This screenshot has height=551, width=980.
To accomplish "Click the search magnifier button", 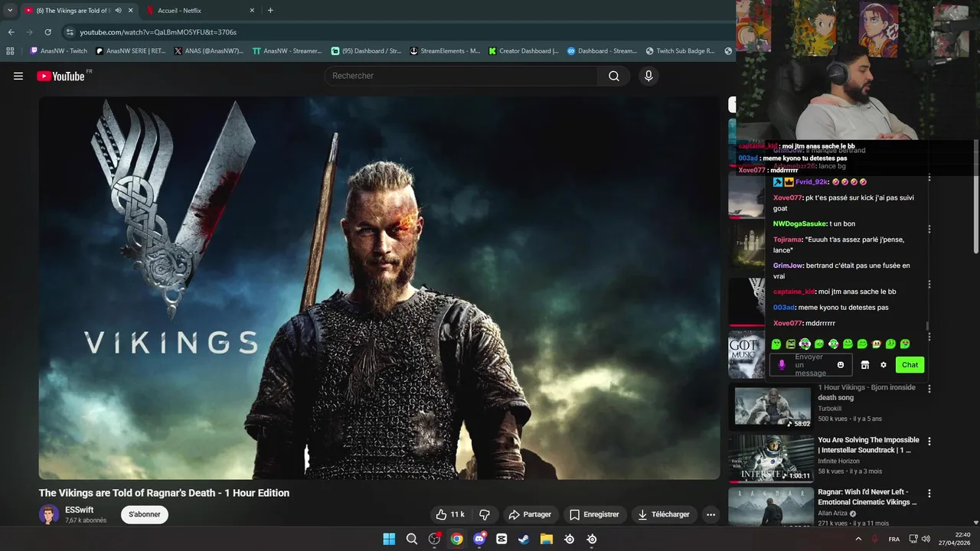I will coord(614,76).
